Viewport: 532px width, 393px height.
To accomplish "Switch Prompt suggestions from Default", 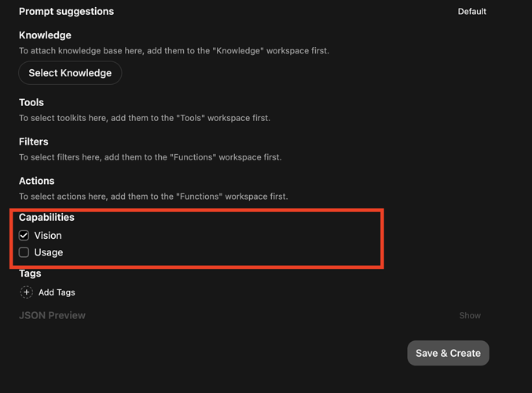I will [471, 12].
